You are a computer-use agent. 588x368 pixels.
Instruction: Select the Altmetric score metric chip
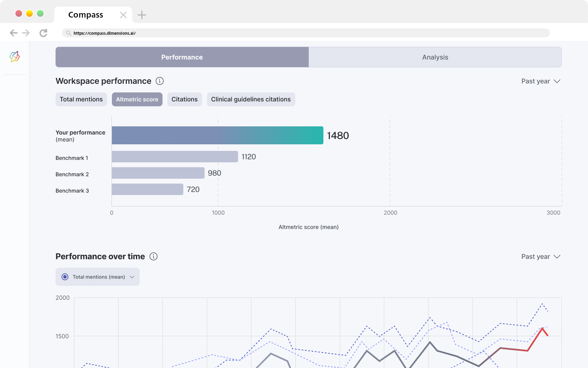tap(137, 99)
